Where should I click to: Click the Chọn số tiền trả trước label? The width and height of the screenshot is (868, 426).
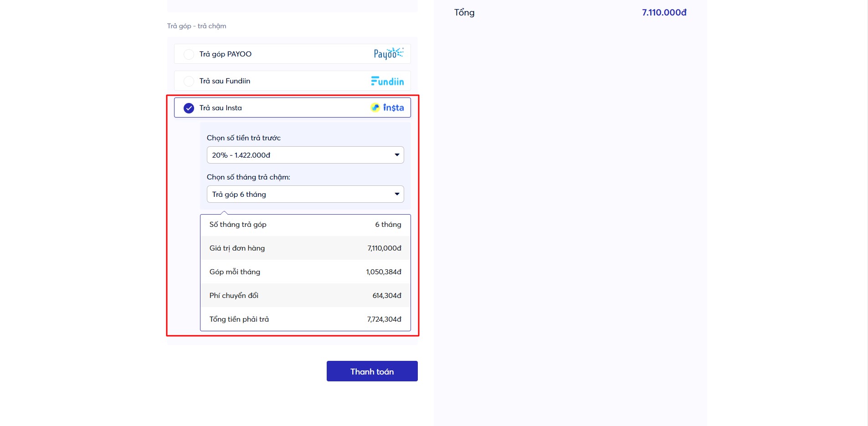(244, 138)
